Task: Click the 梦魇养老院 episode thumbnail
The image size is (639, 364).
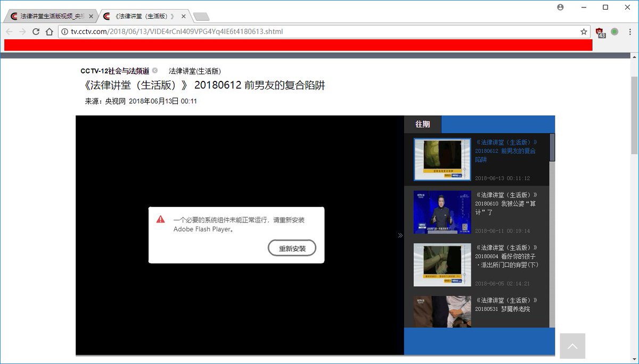Action: click(x=442, y=311)
